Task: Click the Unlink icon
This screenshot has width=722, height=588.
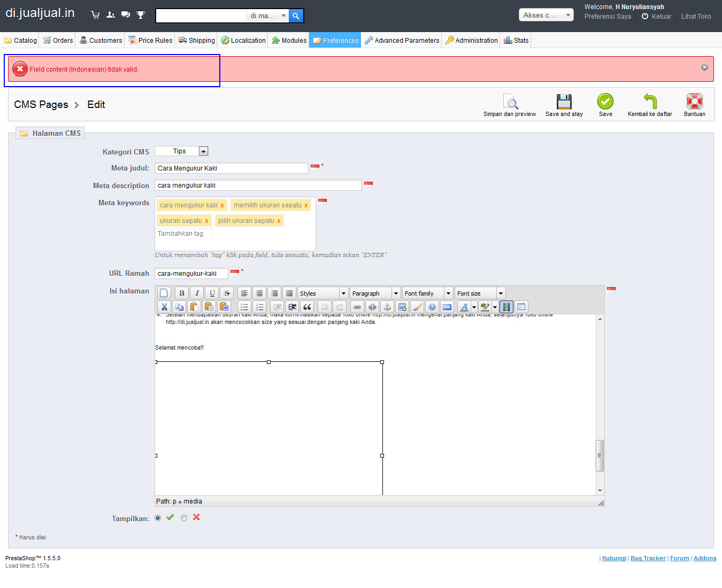Action: [372, 307]
